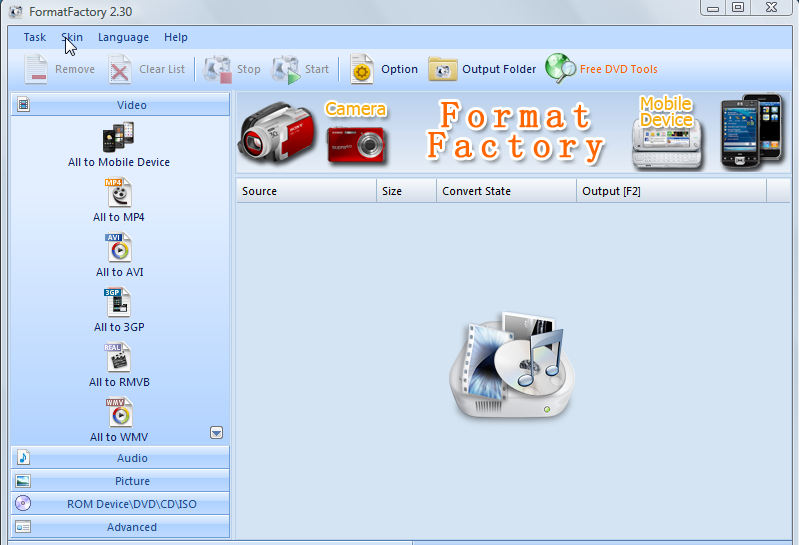The image size is (799, 545).
Task: Click the Video filmstrip icon
Action: [x=23, y=104]
